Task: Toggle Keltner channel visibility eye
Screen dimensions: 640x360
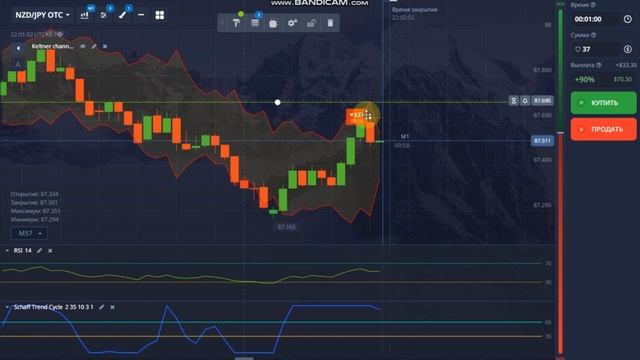Action: coord(83,47)
